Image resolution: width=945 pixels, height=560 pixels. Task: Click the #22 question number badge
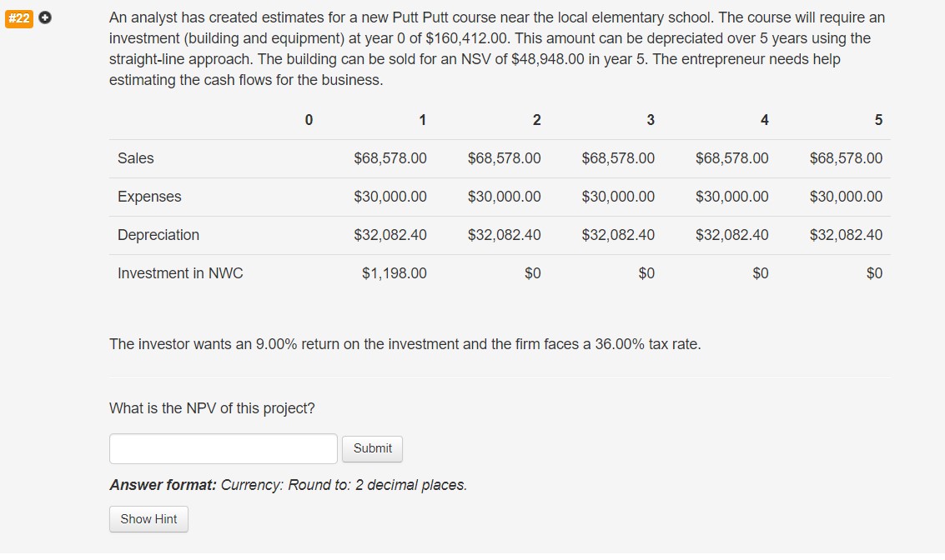[19, 17]
